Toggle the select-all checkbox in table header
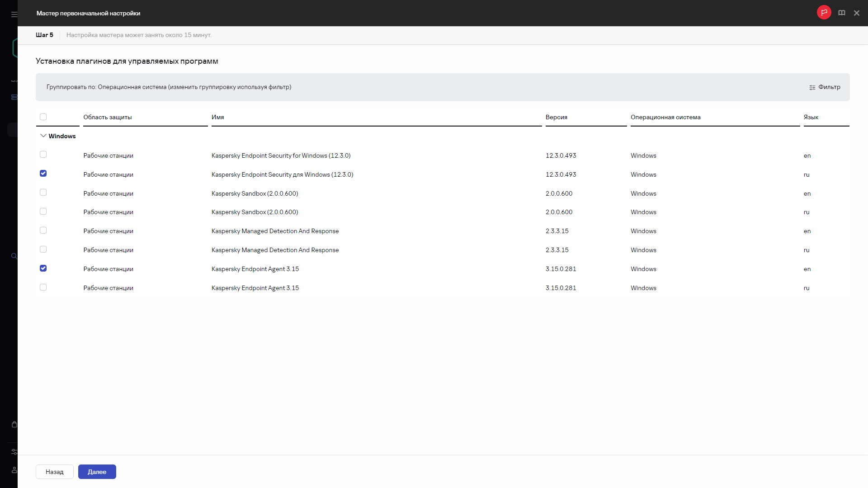 tap(43, 117)
